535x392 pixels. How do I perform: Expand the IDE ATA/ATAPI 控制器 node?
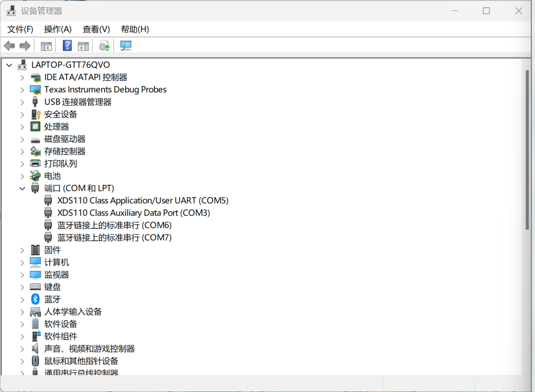[x=22, y=78]
